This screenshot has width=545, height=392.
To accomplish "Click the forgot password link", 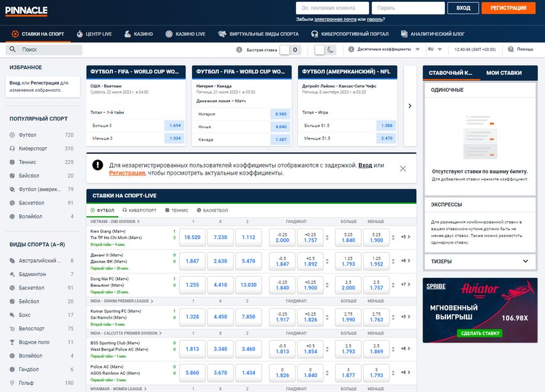I will click(375, 20).
